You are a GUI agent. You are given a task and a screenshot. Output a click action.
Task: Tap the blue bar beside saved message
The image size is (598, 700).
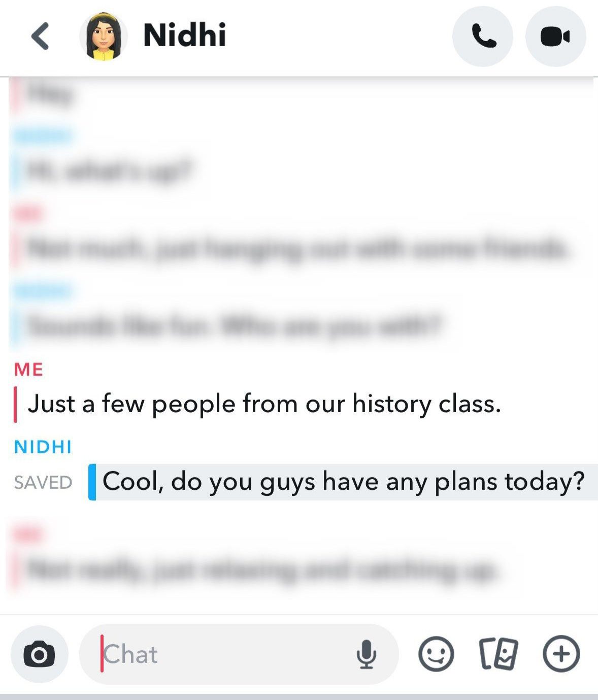(x=92, y=482)
